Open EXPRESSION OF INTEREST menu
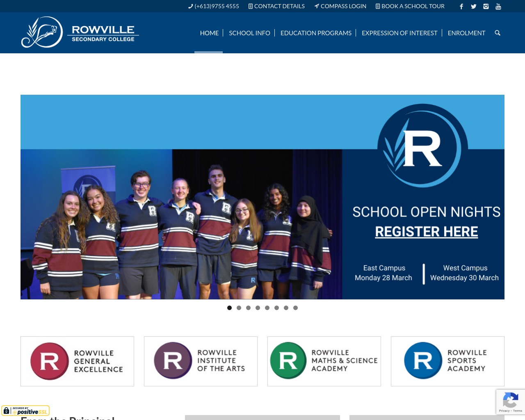This screenshot has height=420, width=525. pyautogui.click(x=399, y=33)
